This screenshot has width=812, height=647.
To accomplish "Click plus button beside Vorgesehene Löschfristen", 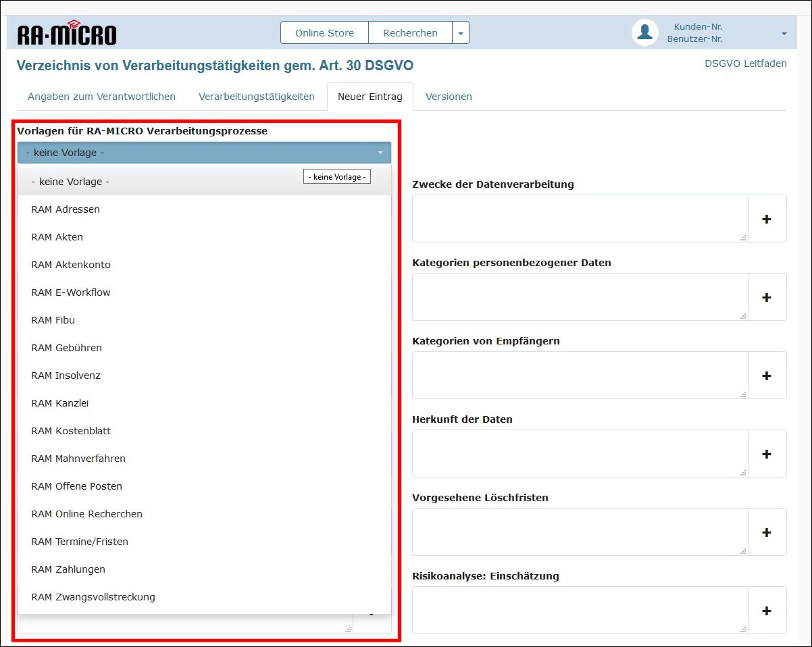I will tap(767, 532).
